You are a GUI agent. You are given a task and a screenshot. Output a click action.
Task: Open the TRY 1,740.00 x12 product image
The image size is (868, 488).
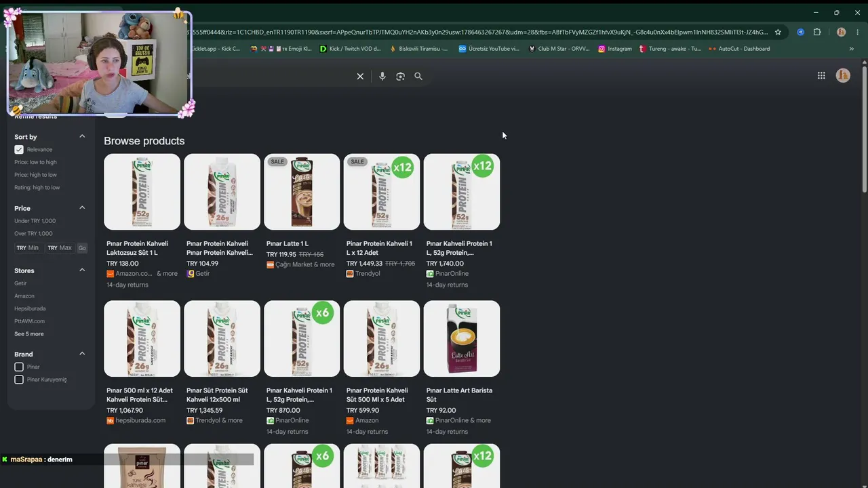click(462, 192)
